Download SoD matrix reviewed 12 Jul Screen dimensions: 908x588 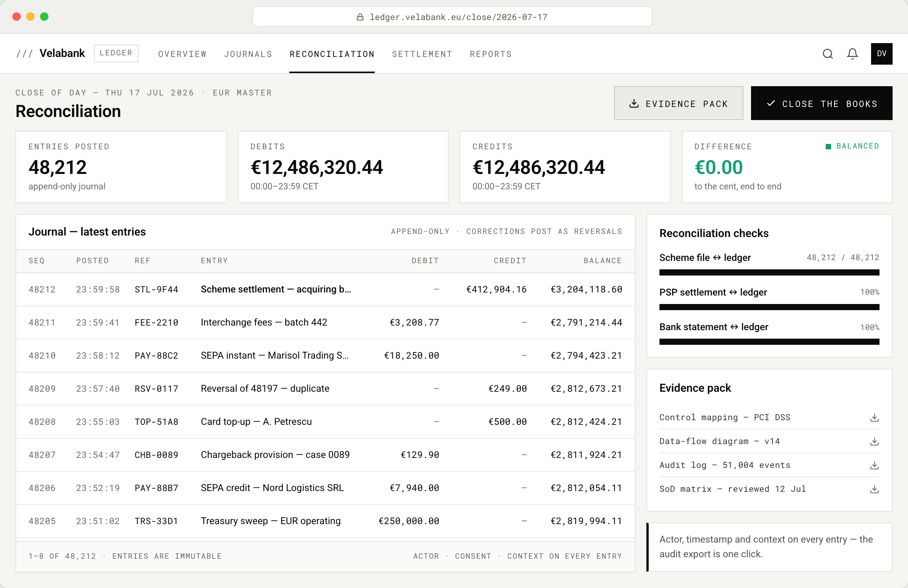pyautogui.click(x=875, y=489)
